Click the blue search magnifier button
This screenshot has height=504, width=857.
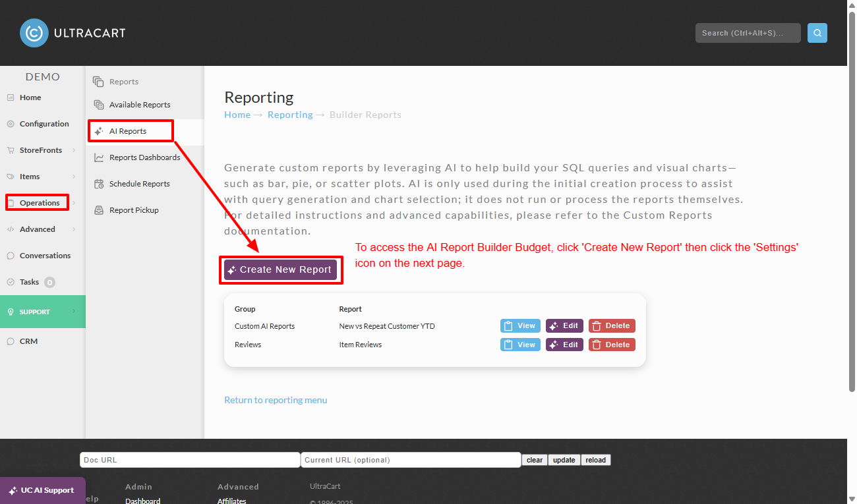click(817, 33)
